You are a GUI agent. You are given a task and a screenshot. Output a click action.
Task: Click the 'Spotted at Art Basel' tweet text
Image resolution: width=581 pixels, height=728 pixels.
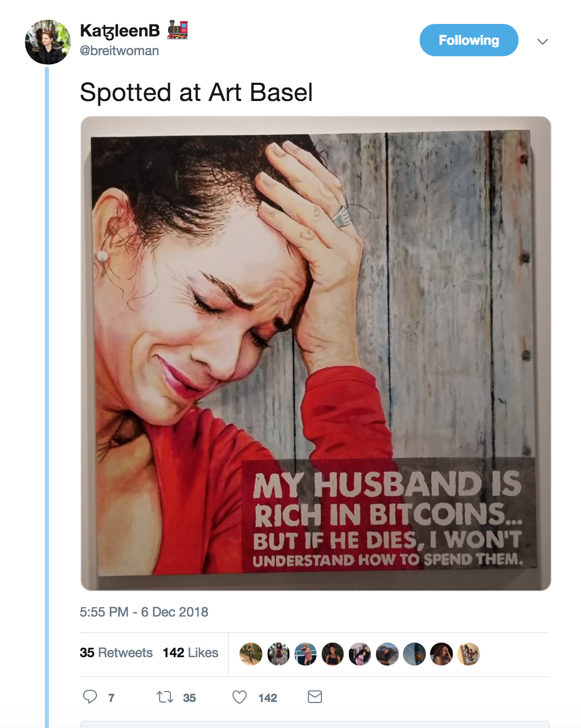tap(196, 93)
